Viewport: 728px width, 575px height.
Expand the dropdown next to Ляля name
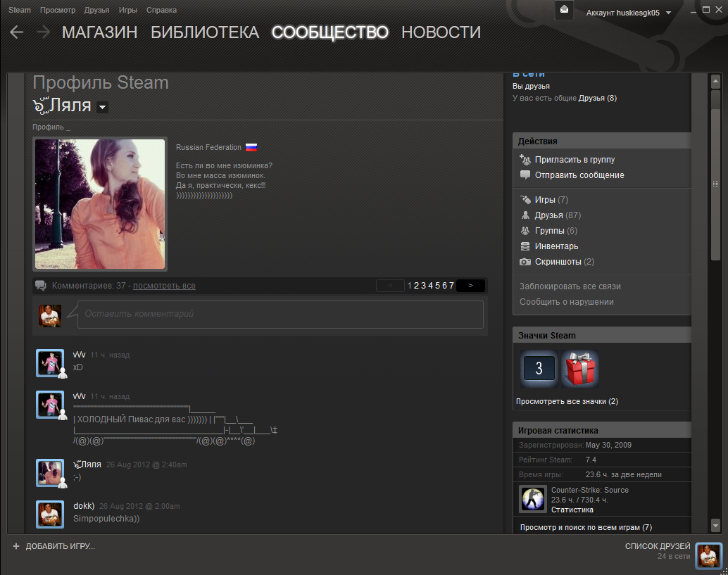(103, 108)
